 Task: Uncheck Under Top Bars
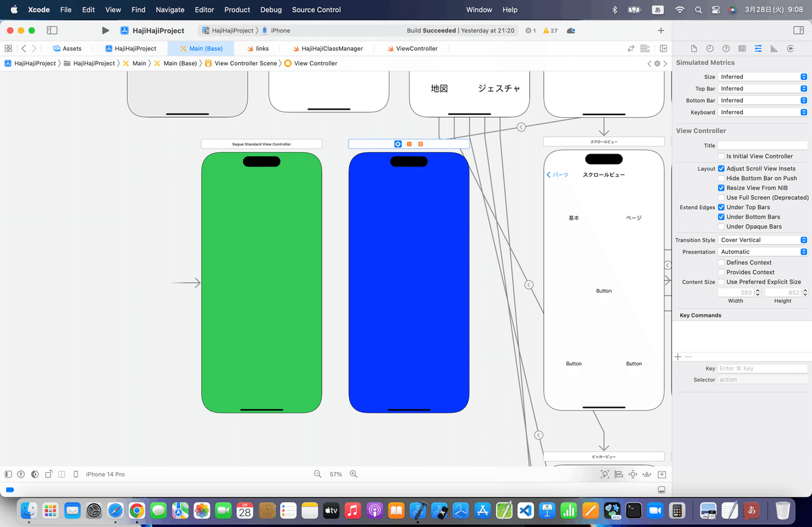pyautogui.click(x=721, y=207)
